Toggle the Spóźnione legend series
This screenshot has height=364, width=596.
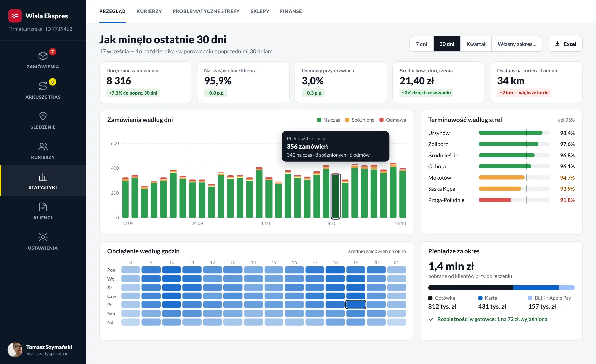pos(360,120)
